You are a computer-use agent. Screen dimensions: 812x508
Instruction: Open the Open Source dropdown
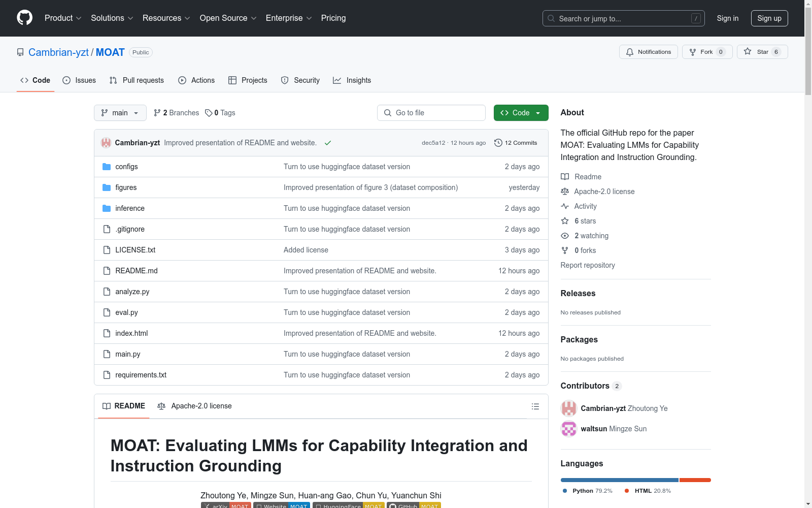pos(228,18)
